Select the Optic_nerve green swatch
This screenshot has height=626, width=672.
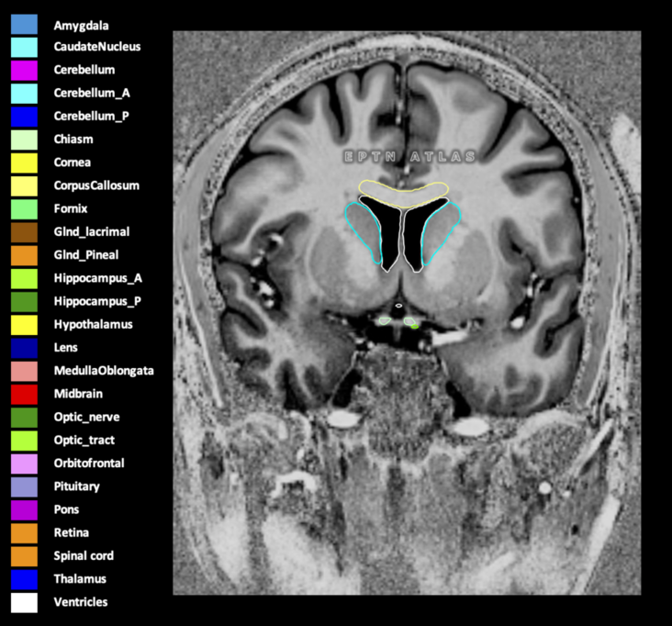[x=24, y=418]
